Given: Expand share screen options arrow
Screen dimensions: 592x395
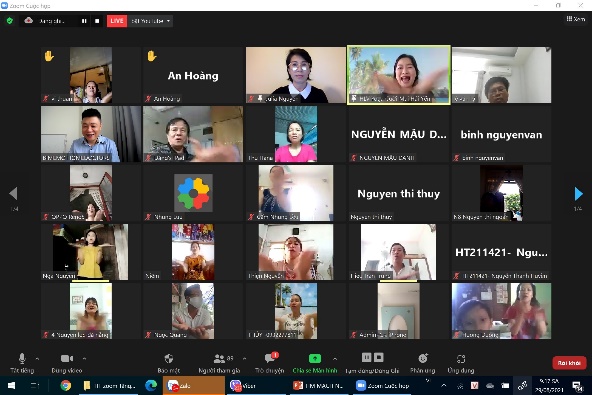Looking at the screenshot, I should (x=335, y=358).
